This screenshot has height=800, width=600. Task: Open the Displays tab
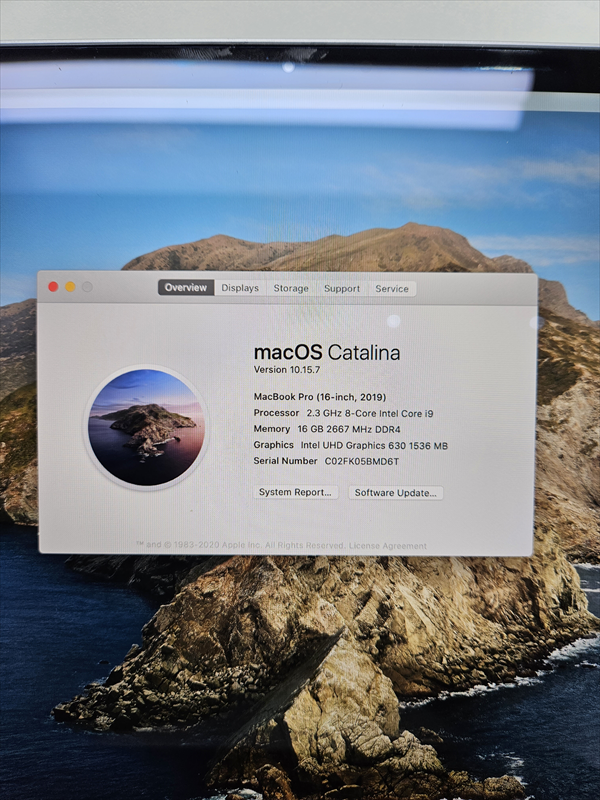pyautogui.click(x=240, y=288)
